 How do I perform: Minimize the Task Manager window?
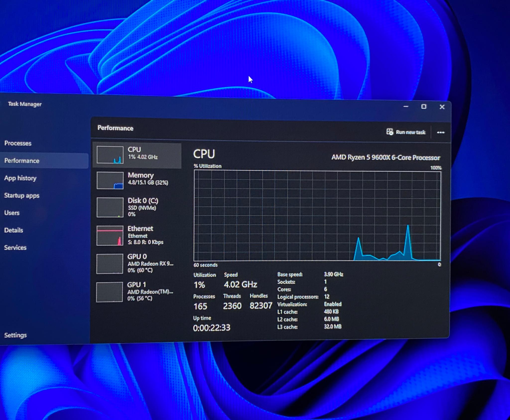point(406,106)
